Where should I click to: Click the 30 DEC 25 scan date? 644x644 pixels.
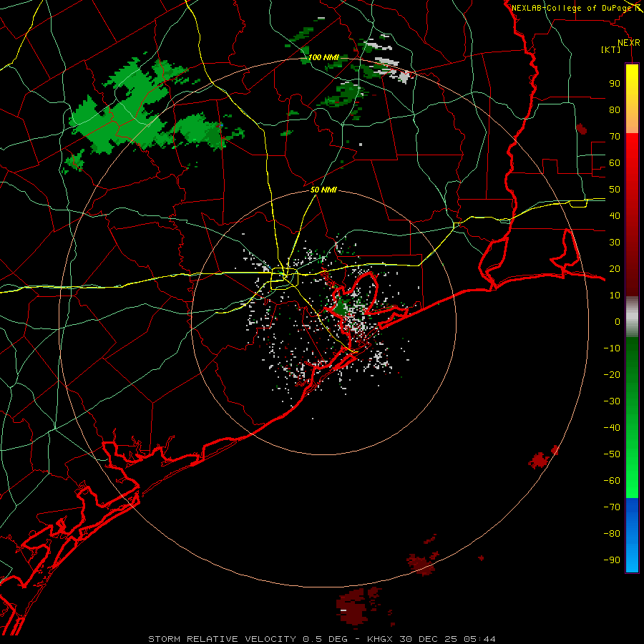[429, 639]
